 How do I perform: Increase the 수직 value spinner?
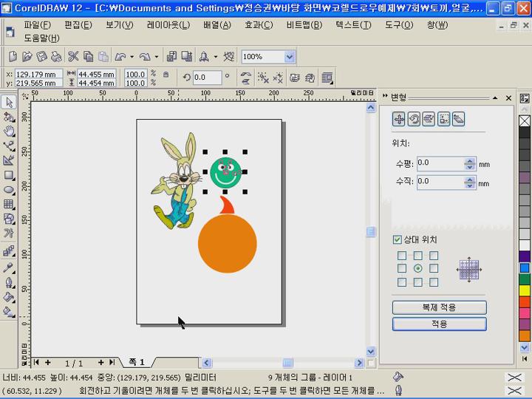click(470, 180)
